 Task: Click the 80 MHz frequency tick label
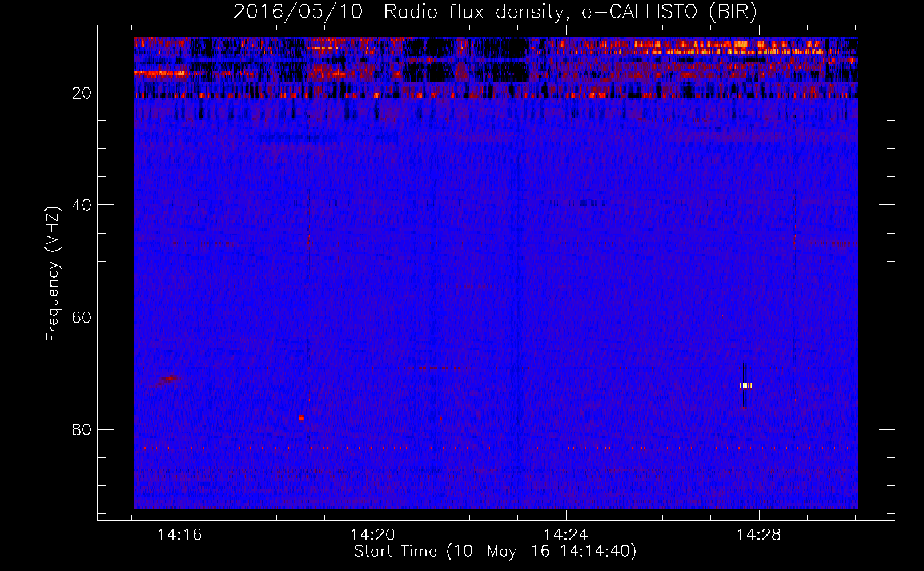pos(82,429)
